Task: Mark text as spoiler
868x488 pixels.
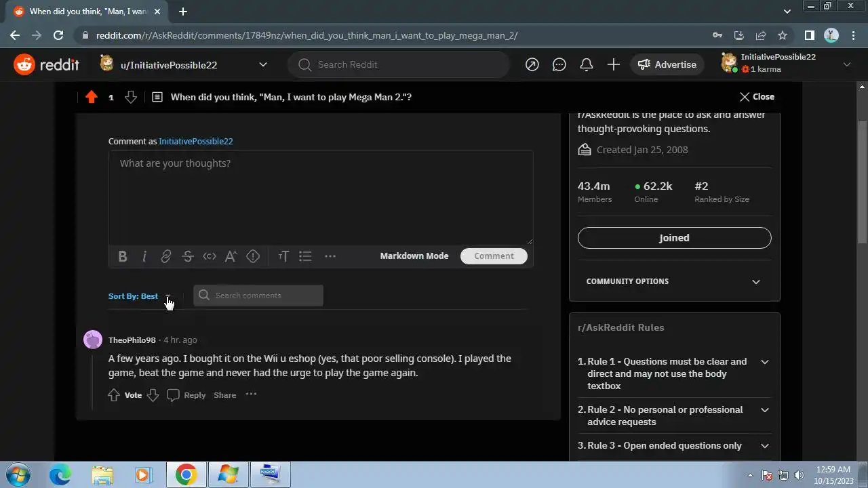Action: [253, 256]
